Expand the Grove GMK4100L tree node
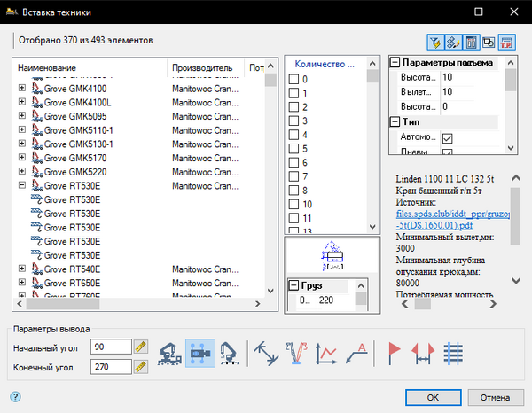The image size is (532, 413). point(22,102)
